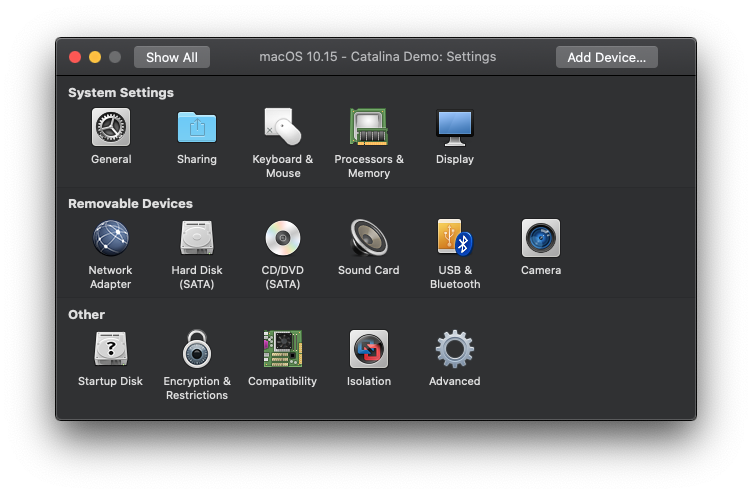This screenshot has width=752, height=494.
Task: Click the Show All button
Action: click(172, 57)
